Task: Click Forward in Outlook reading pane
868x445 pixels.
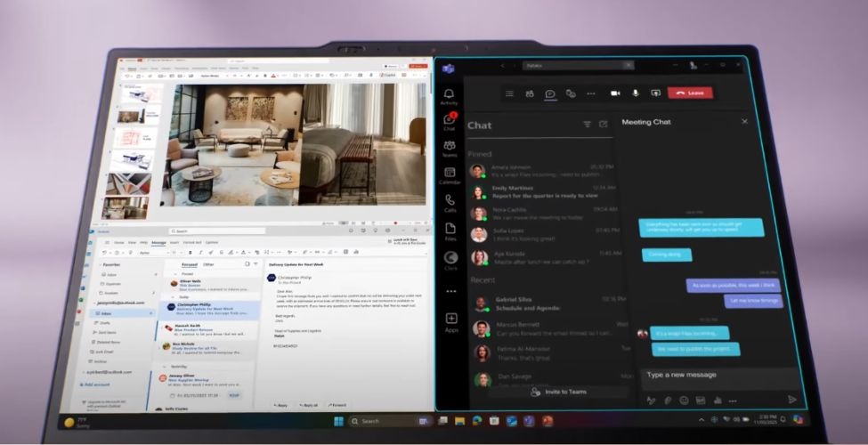Action: tap(337, 405)
